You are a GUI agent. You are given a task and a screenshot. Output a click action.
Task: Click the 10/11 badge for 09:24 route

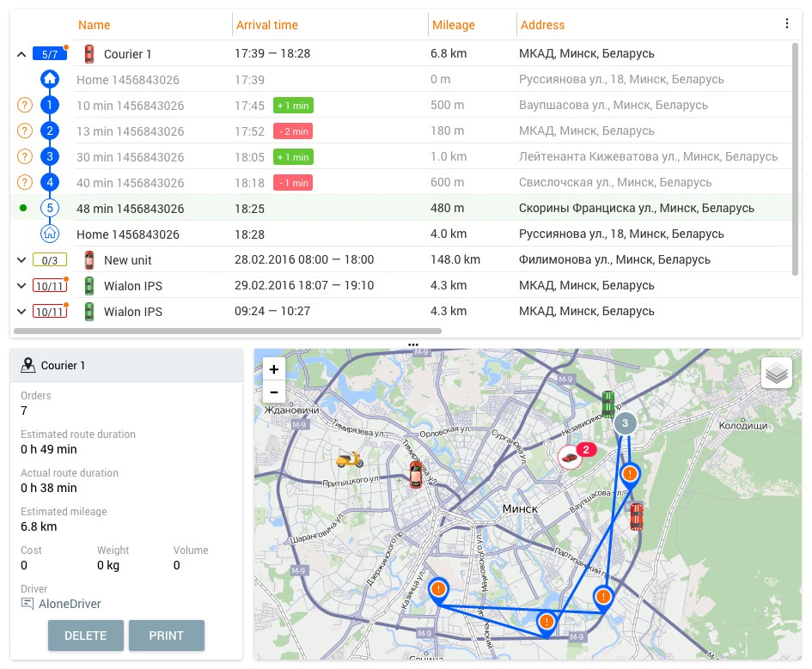(x=50, y=312)
